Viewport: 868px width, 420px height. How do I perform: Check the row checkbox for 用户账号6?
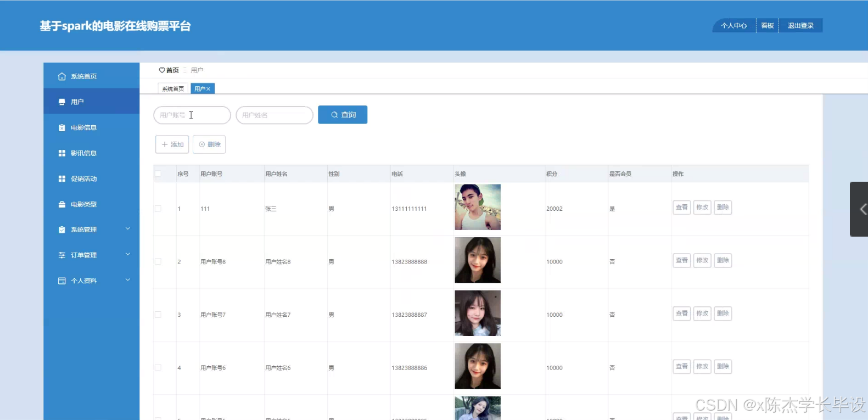click(x=158, y=368)
